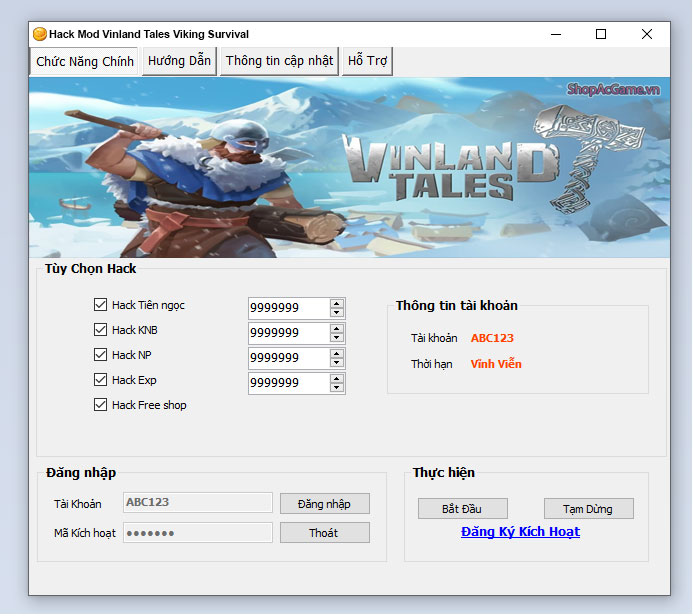Click the app icon in title bar
This screenshot has height=616, width=693.
[x=39, y=34]
